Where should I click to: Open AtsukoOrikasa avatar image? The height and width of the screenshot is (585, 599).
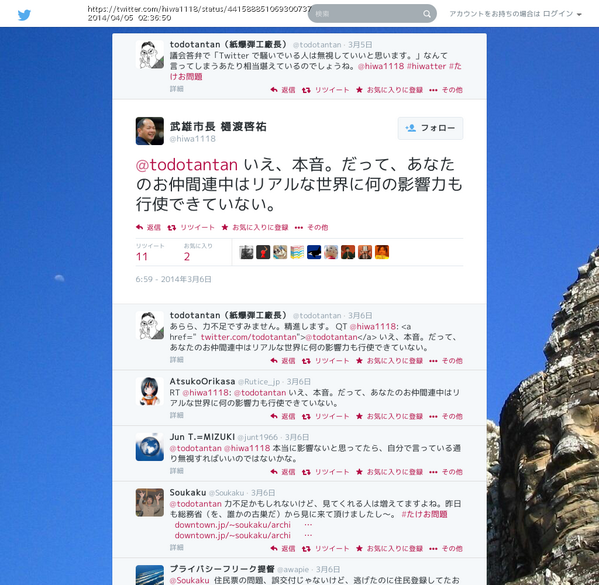click(150, 391)
